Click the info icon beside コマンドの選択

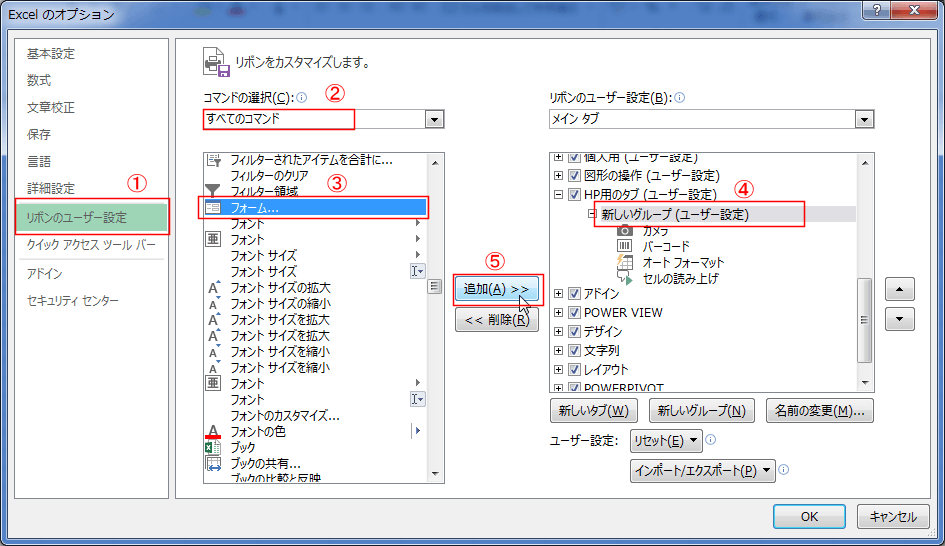pyautogui.click(x=302, y=98)
